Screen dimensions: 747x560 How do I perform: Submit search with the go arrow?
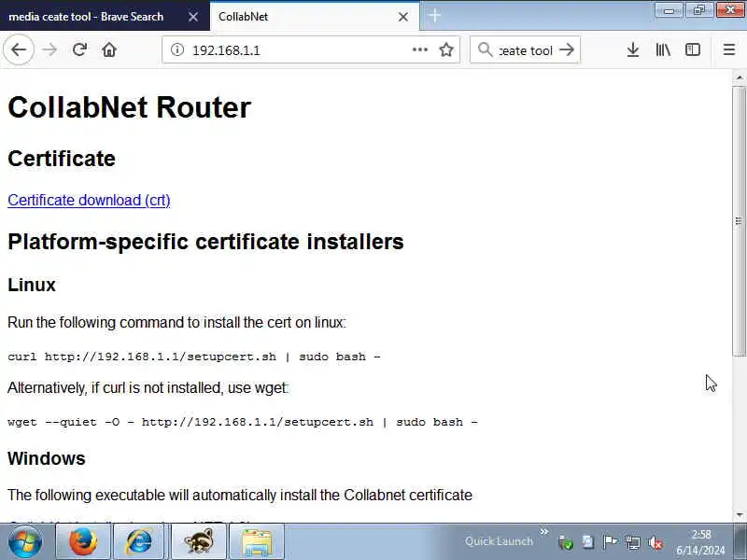tap(567, 49)
